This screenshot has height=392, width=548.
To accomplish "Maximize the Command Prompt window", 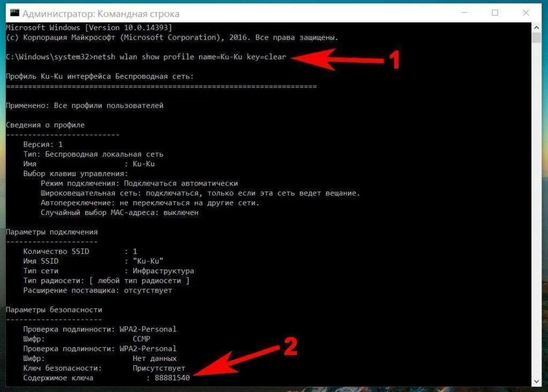I will [x=495, y=13].
